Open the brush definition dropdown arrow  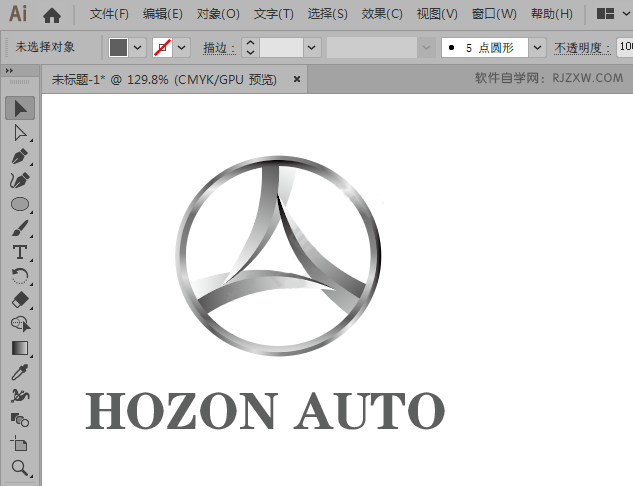537,48
